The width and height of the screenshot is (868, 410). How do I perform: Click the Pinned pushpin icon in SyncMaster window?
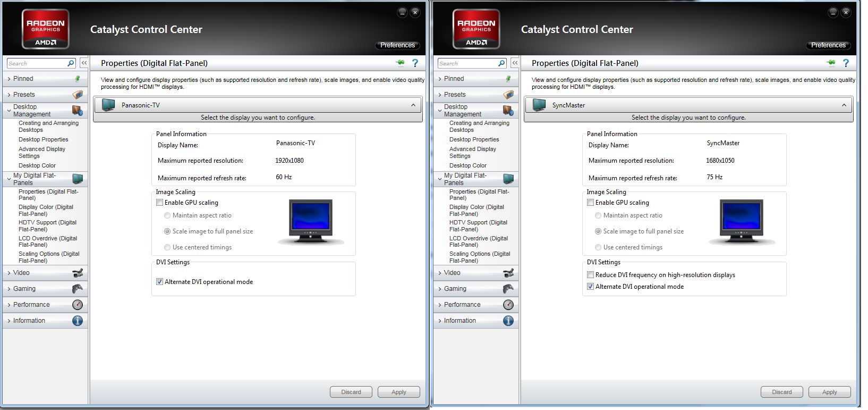[508, 79]
